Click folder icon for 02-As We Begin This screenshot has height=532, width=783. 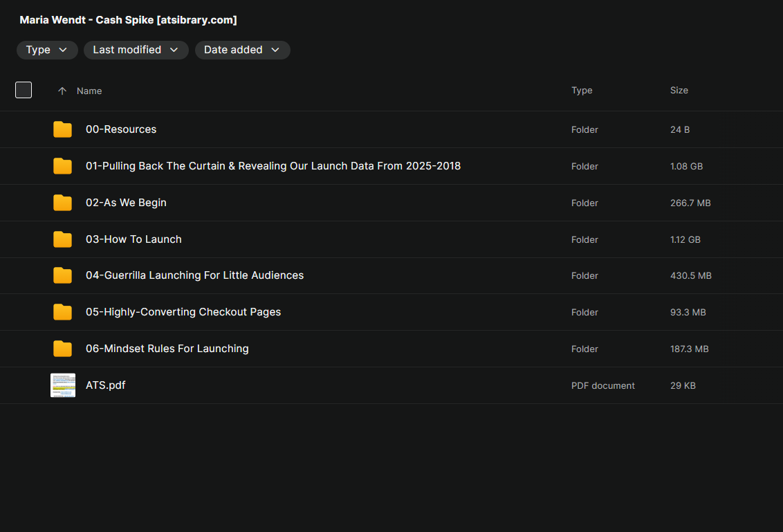pyautogui.click(x=62, y=203)
